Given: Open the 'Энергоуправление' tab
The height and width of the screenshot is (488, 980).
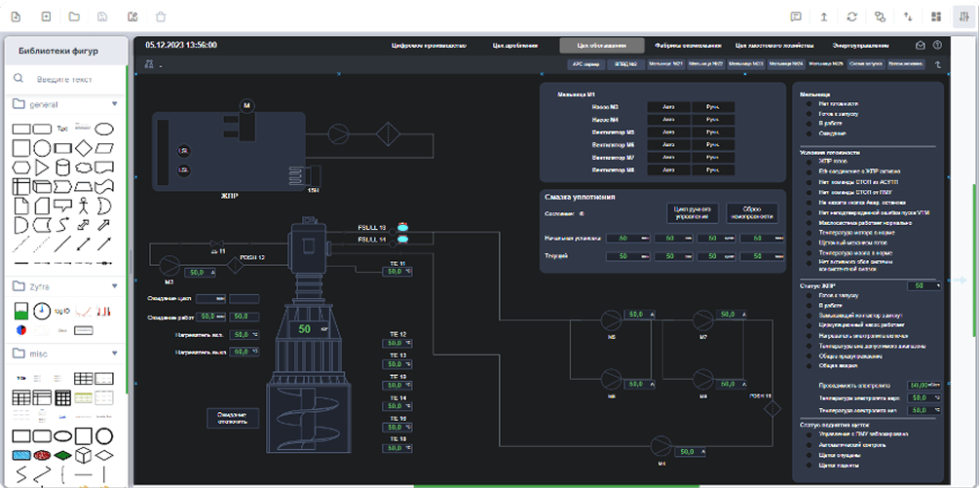Looking at the screenshot, I should coord(860,45).
